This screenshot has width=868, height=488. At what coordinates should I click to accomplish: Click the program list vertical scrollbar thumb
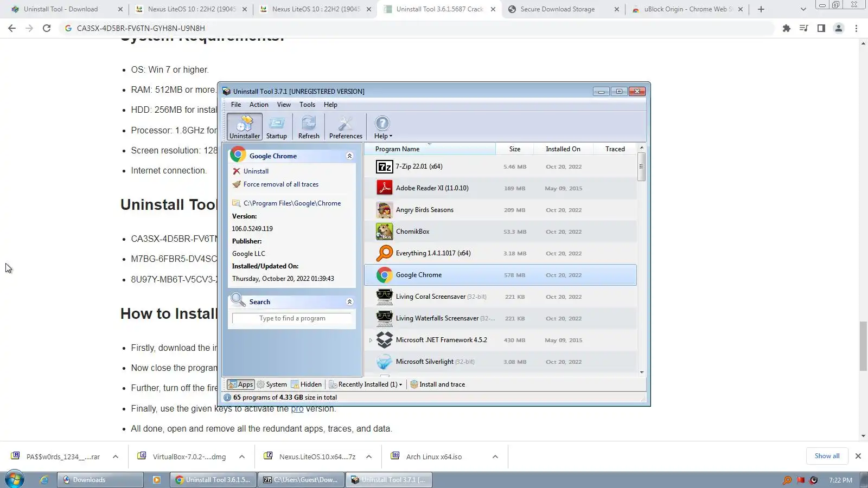[642, 166]
